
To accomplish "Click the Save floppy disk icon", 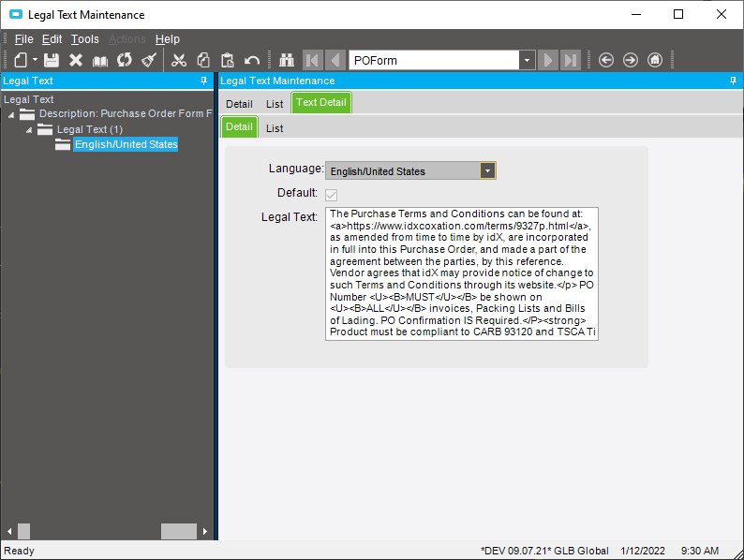I will tap(52, 60).
